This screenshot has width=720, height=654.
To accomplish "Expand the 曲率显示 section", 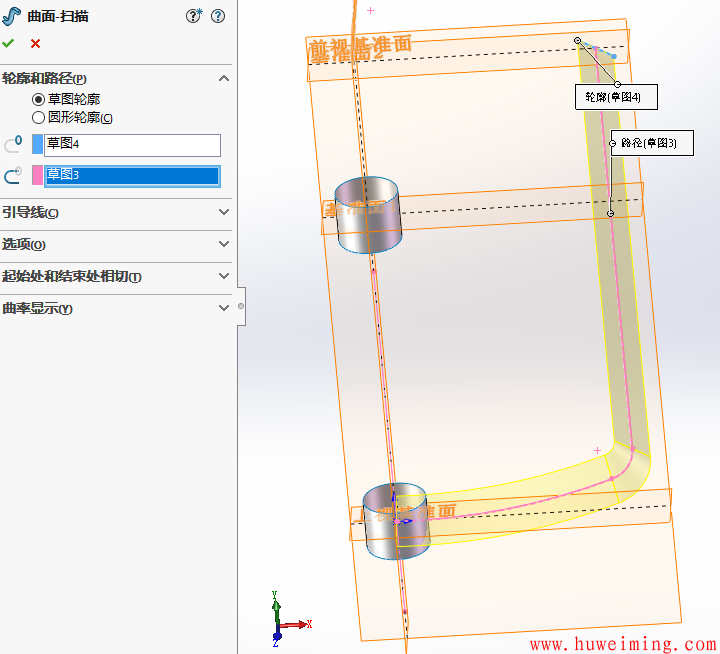I will pyautogui.click(x=224, y=308).
